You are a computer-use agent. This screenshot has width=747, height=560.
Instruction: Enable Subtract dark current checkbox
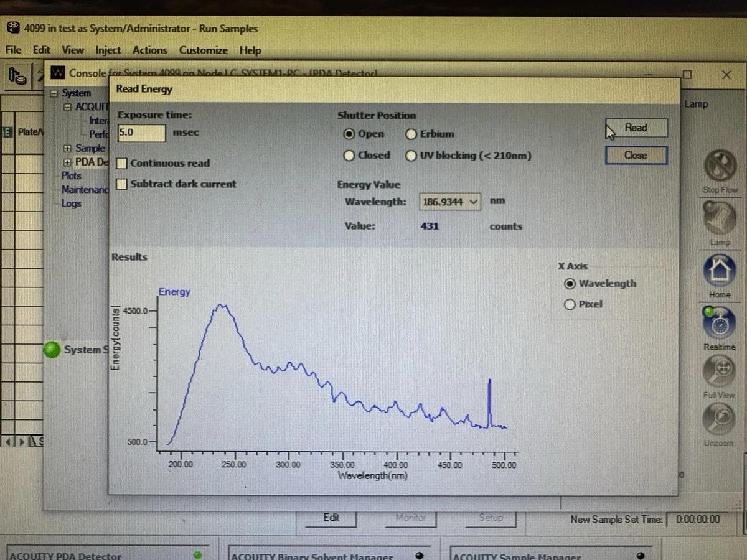coord(122,184)
